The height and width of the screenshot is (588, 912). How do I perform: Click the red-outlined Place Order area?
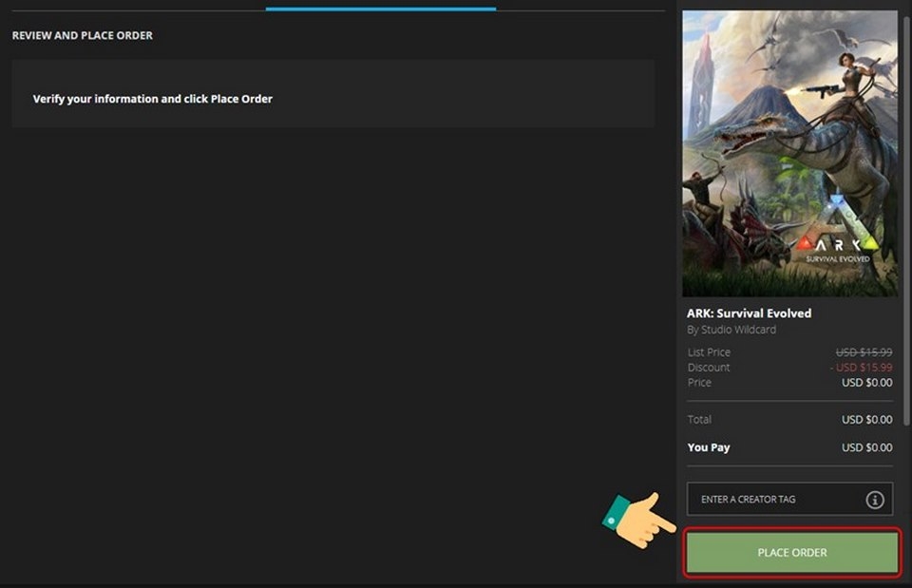(792, 552)
